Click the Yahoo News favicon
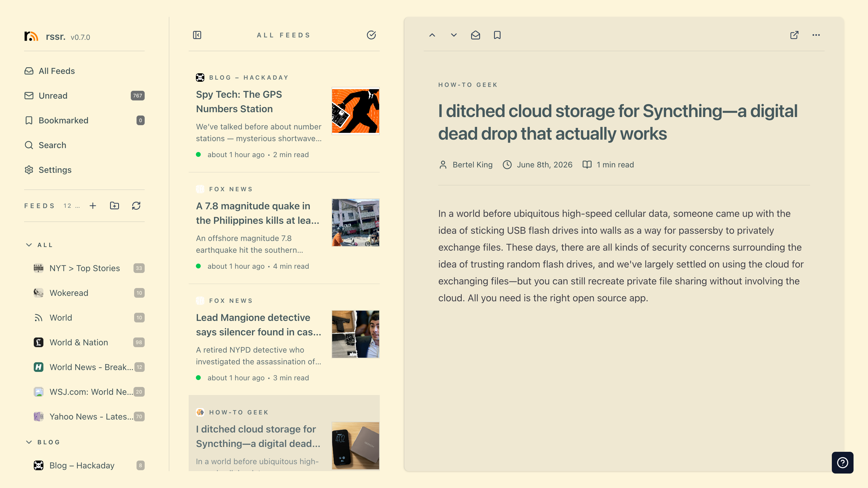The height and width of the screenshot is (488, 868). 38,417
